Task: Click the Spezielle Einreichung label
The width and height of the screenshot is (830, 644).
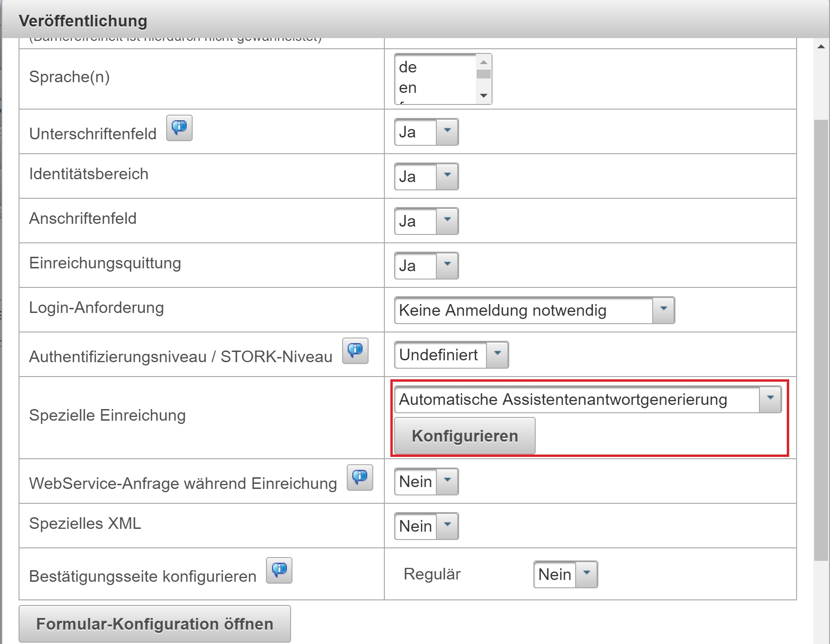Action: [x=107, y=415]
